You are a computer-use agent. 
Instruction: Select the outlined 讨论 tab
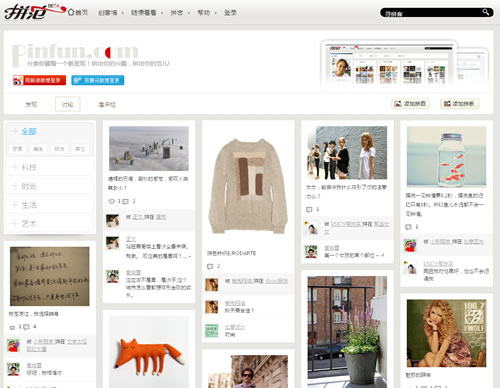[x=67, y=104]
